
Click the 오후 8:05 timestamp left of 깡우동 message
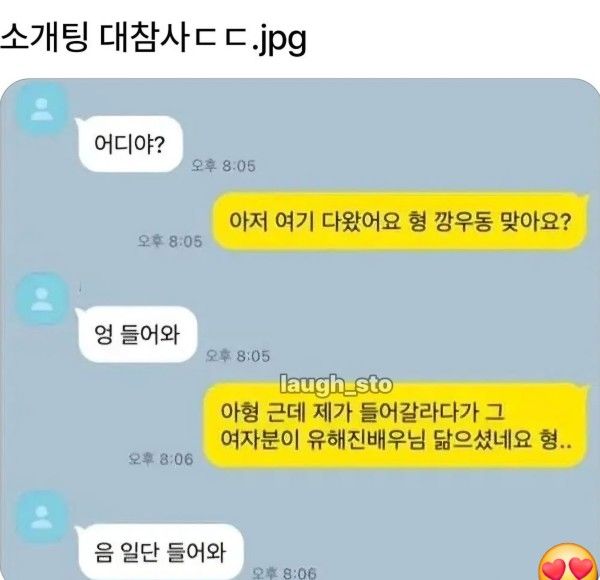pyautogui.click(x=170, y=241)
